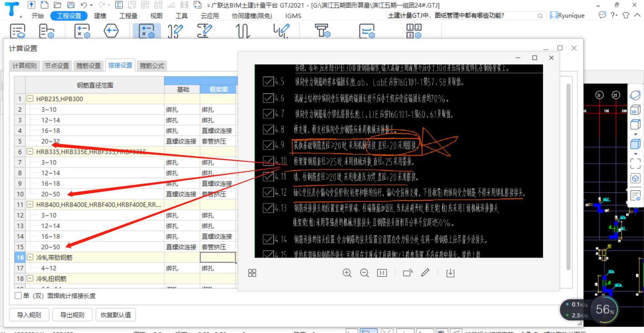Screen dimensions: 644x333
Task: Click the rebar lap with pencil ribbon icon
Action: coord(204,31)
